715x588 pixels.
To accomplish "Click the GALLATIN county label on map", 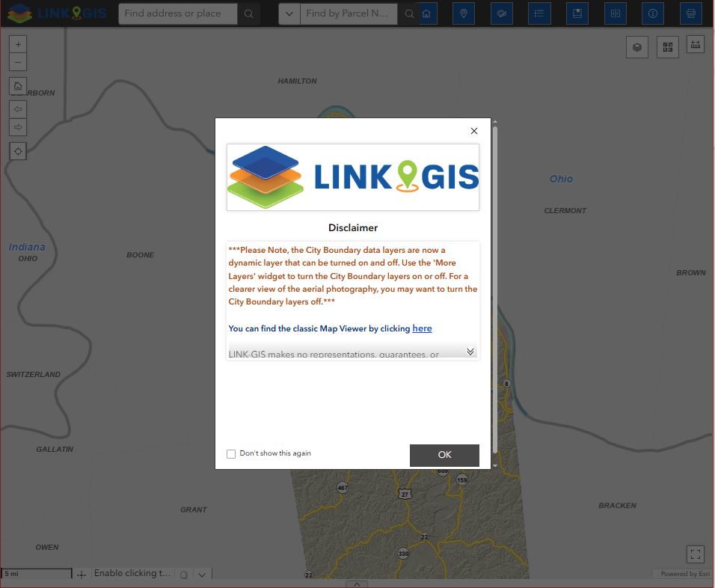I will click(55, 450).
